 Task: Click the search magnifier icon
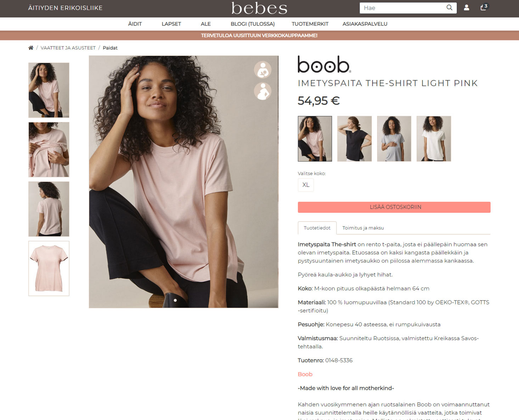(x=449, y=7)
